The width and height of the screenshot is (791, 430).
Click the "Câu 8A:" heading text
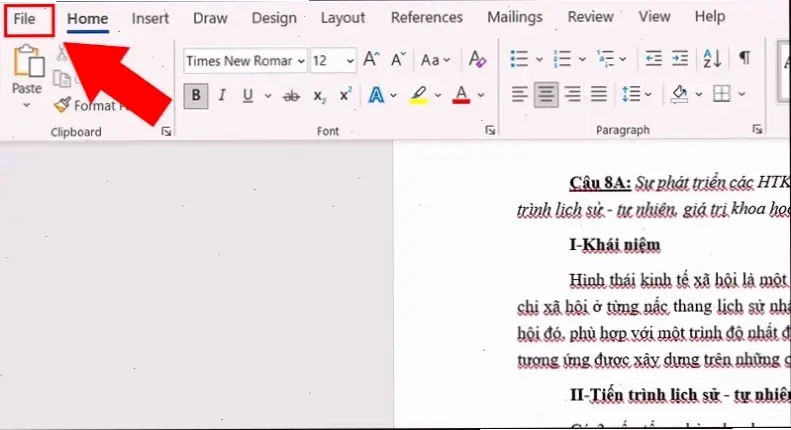pos(600,183)
